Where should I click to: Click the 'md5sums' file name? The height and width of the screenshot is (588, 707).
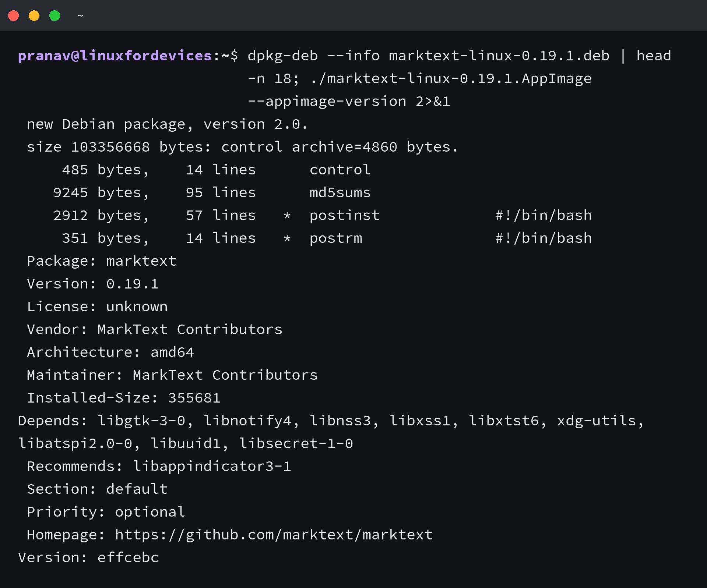[340, 193]
